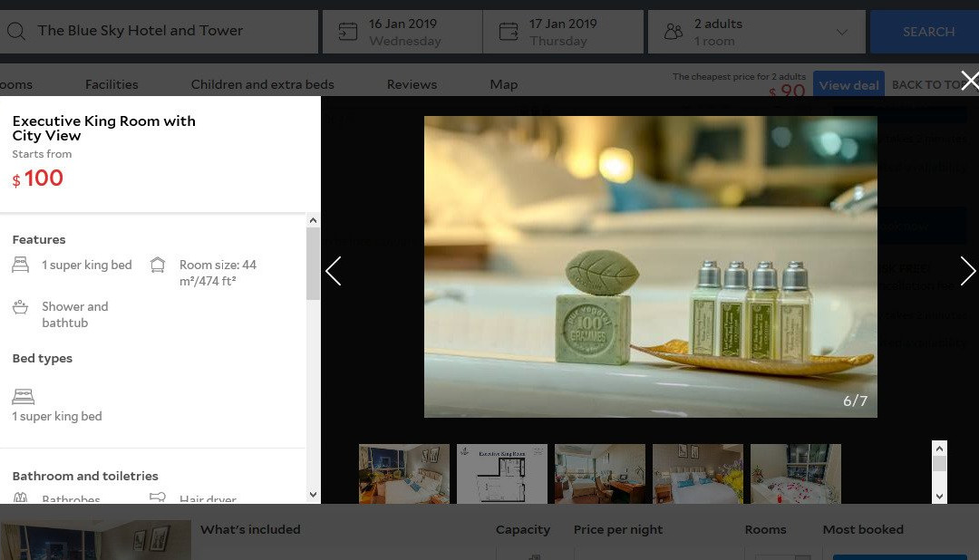Click the super king bed feature icon
The width and height of the screenshot is (979, 560).
click(21, 266)
